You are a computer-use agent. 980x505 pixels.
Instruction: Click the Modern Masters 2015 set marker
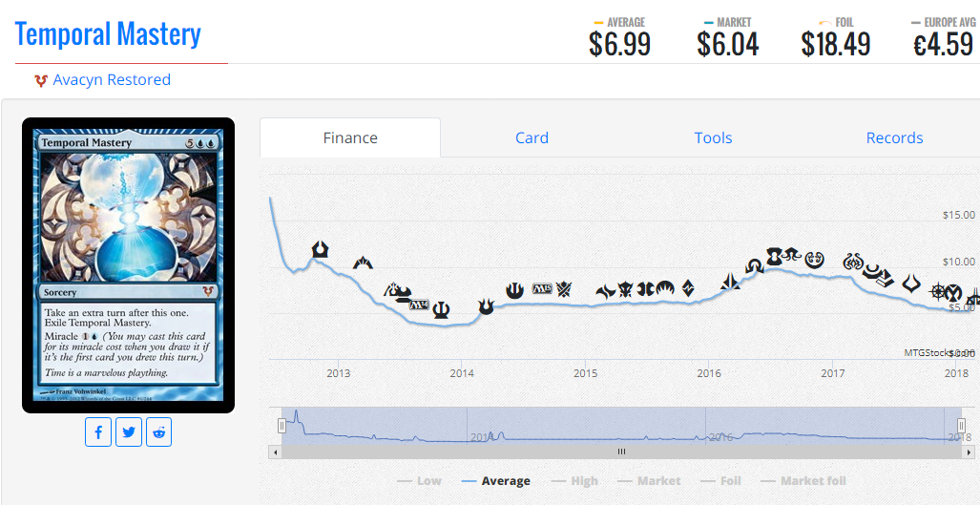tap(645, 289)
